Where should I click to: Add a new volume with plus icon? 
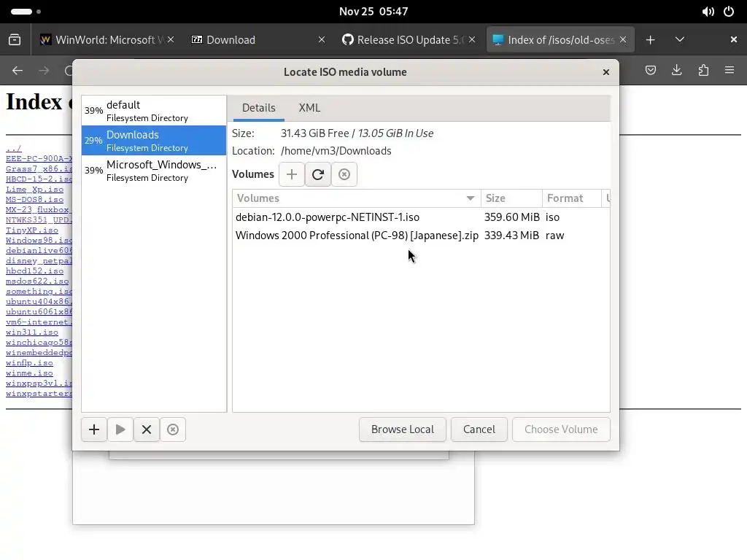292,174
